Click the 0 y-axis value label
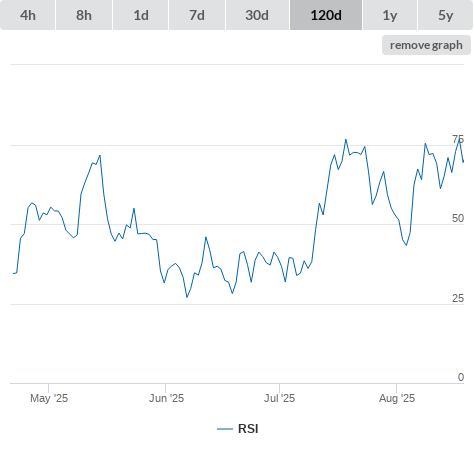Screen dimensions: 474x455 [x=461, y=377]
